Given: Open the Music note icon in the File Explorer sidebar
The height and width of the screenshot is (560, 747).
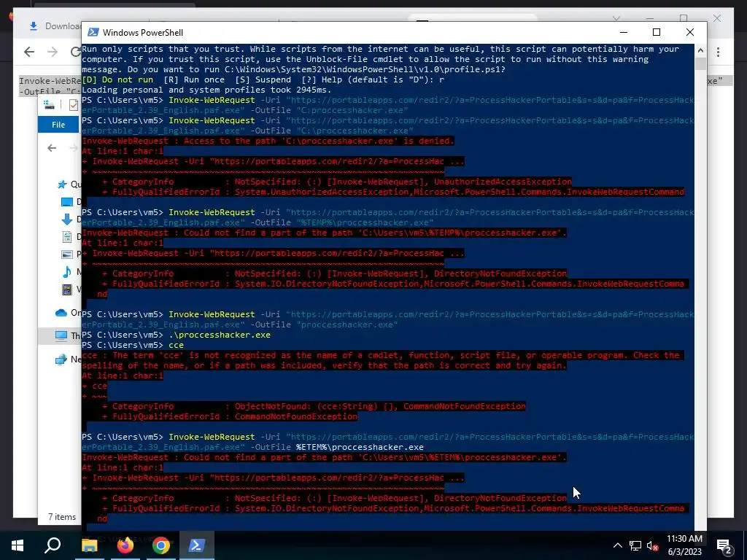Looking at the screenshot, I should pyautogui.click(x=67, y=272).
